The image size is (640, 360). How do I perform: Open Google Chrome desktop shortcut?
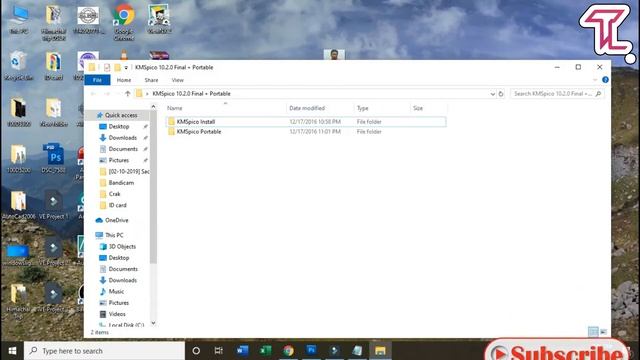tap(124, 21)
